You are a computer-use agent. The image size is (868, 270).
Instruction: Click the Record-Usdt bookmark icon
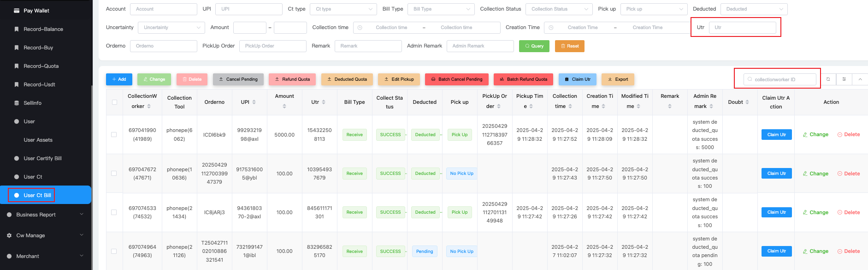(x=17, y=84)
